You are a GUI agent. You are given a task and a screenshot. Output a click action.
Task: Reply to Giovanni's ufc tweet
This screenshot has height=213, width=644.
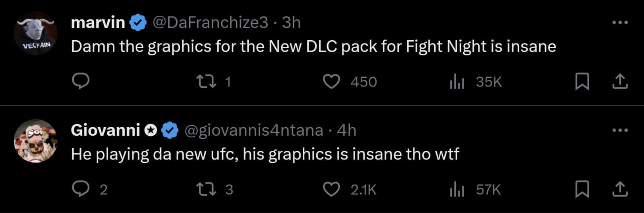tap(80, 189)
